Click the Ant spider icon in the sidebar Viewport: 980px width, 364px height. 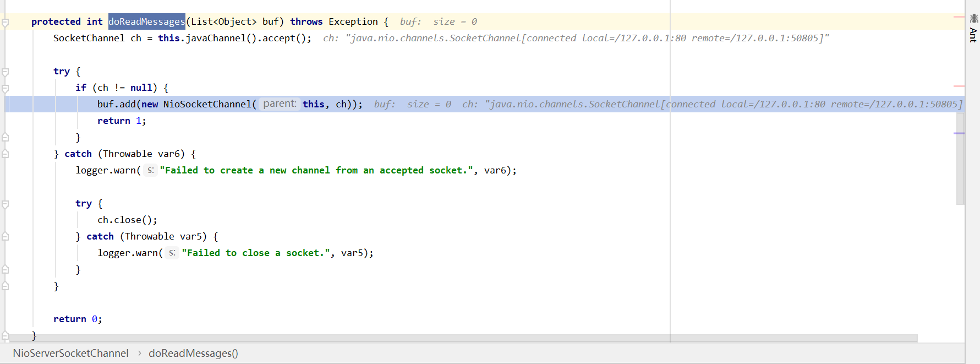click(973, 18)
